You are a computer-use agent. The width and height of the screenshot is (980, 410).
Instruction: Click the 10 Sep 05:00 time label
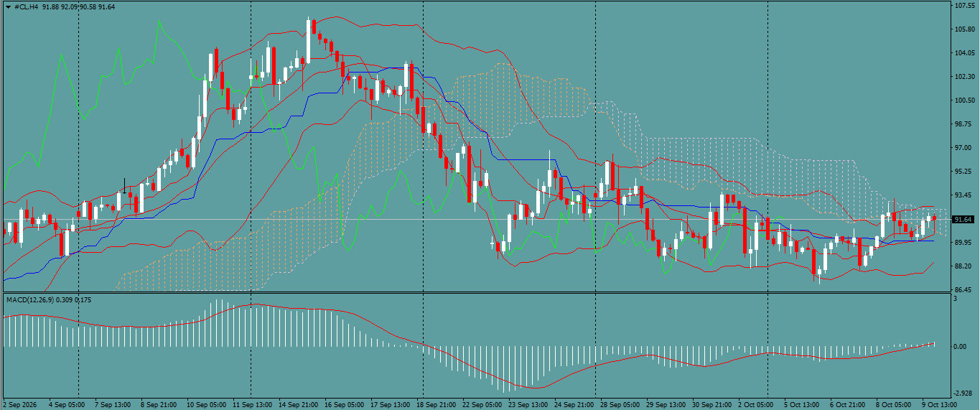[x=206, y=405]
